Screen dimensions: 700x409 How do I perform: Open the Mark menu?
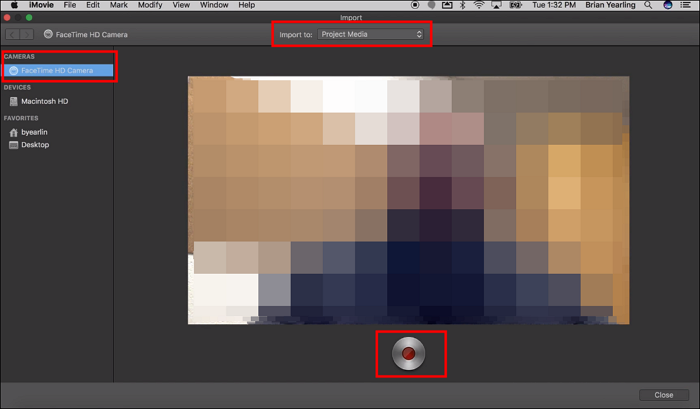119,5
